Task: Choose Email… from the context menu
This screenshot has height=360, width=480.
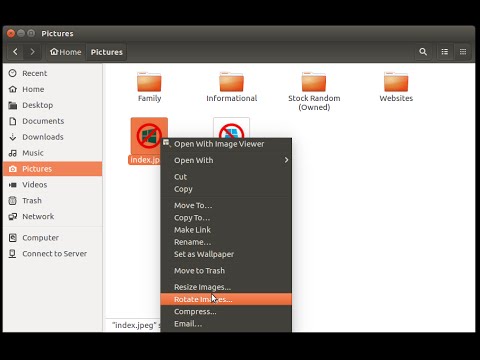Action: point(226,324)
